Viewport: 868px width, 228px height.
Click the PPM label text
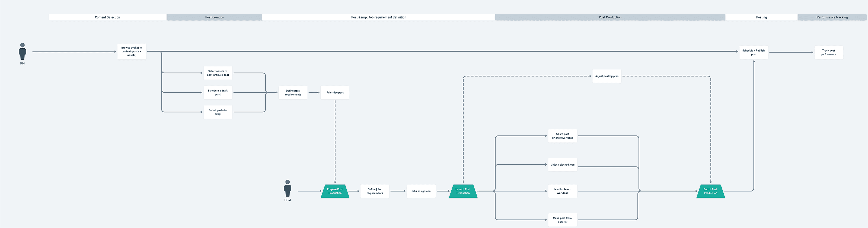(288, 200)
